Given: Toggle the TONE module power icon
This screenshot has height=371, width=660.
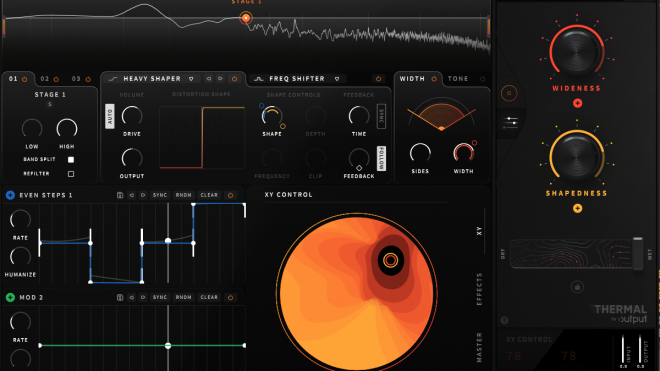Looking at the screenshot, I should point(482,79).
